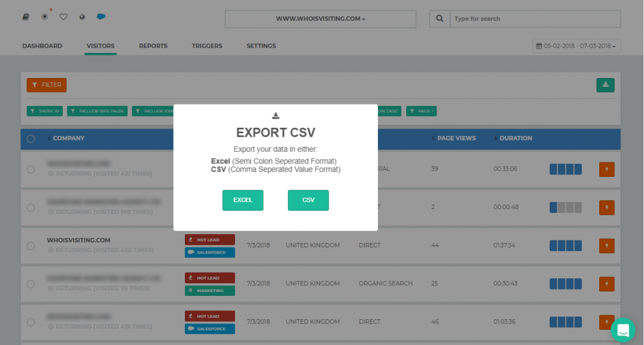
Task: Click the Salesforce tag in WHOISVISITING.COM row
Action: (x=210, y=252)
